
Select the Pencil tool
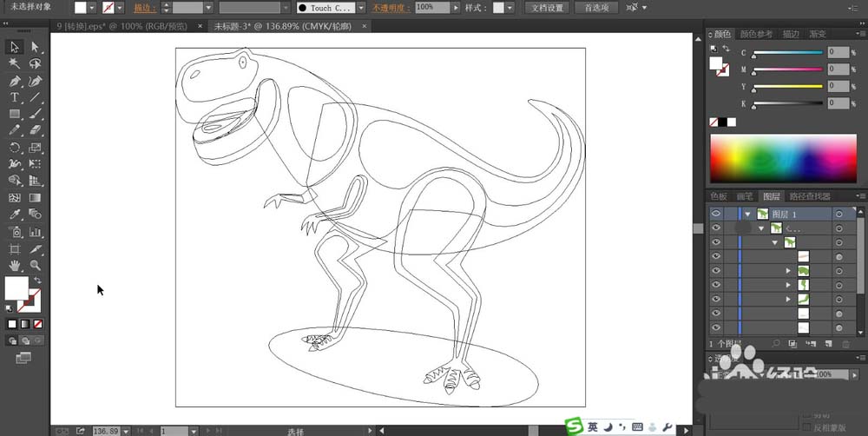(15, 131)
